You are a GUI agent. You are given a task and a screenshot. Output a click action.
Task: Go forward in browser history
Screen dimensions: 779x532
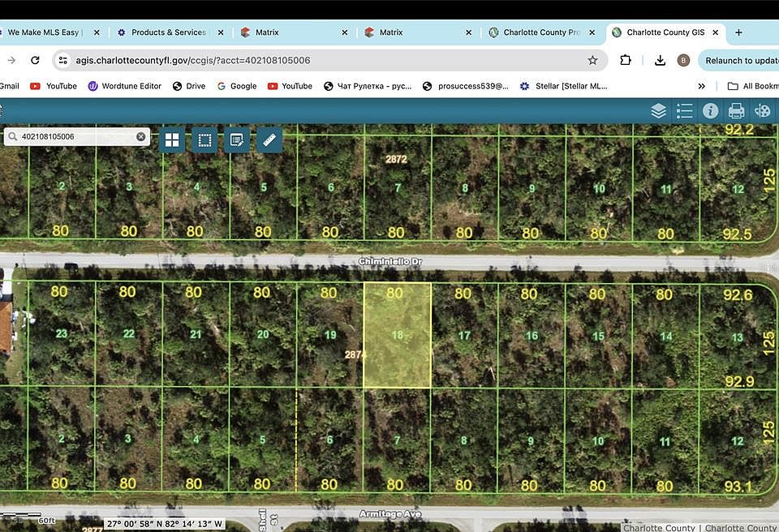(x=11, y=60)
